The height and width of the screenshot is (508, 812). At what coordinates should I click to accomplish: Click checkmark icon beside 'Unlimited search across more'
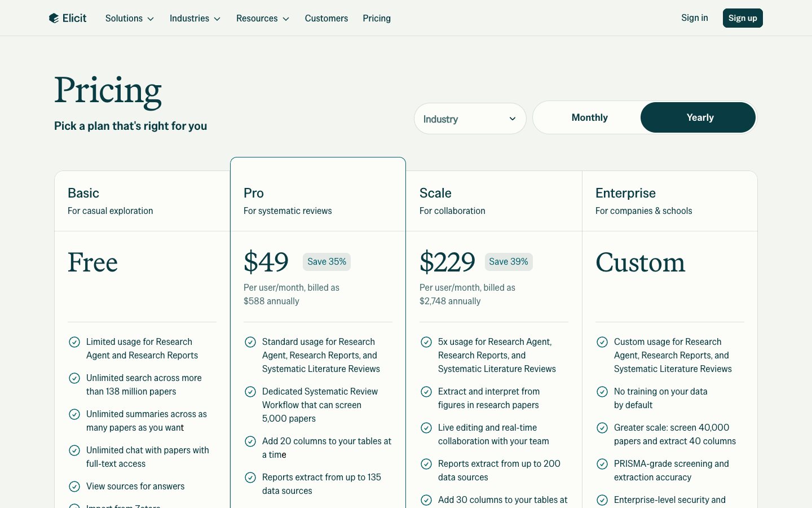[x=74, y=378]
